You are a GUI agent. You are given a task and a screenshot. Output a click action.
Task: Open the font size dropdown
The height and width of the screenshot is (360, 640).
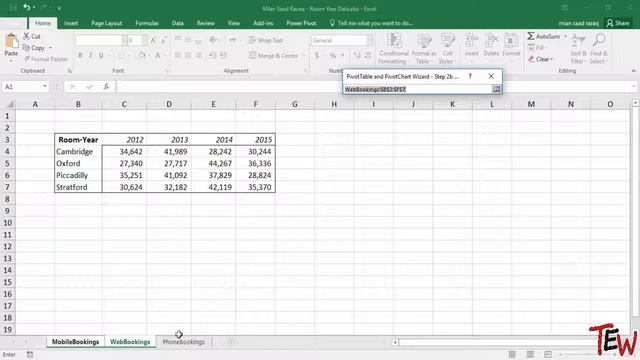pos(144,40)
